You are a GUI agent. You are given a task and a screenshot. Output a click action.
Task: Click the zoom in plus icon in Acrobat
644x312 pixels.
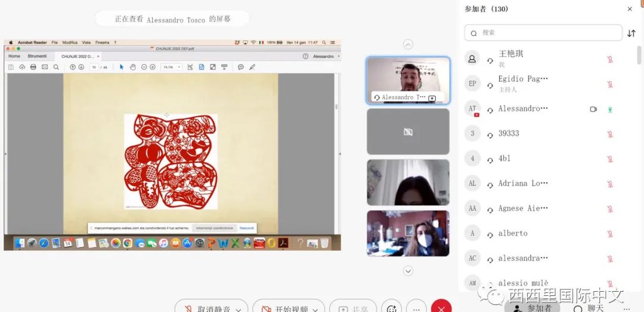[153, 67]
